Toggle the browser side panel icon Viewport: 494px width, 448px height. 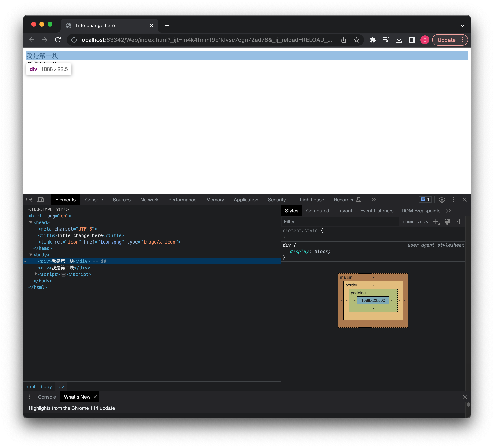tap(412, 40)
